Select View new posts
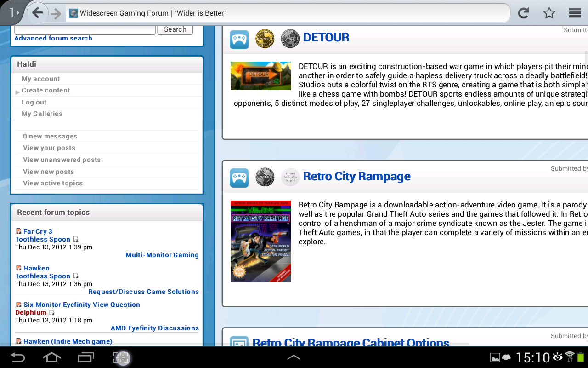588x368 pixels. point(48,172)
